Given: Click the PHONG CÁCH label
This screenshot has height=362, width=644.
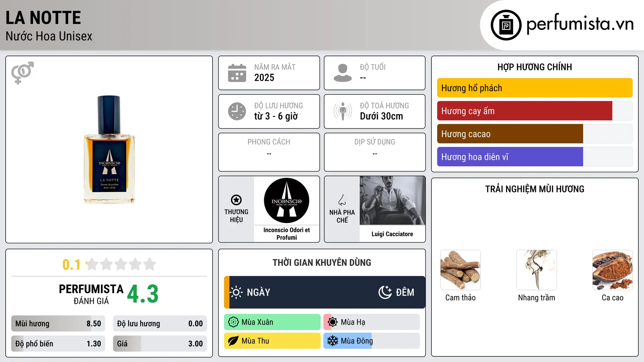Looking at the screenshot, I should click(269, 142).
